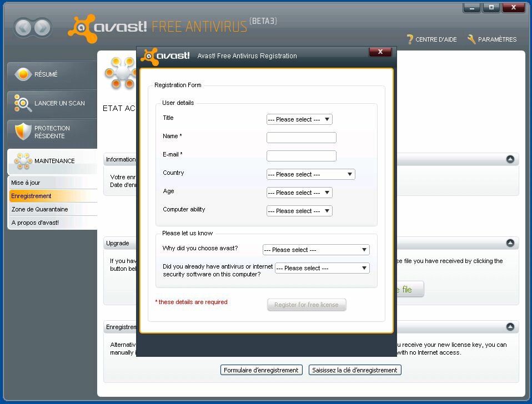This screenshot has height=404, width=532.
Task: Click the 'Computer ability' field label
Action: (x=184, y=209)
